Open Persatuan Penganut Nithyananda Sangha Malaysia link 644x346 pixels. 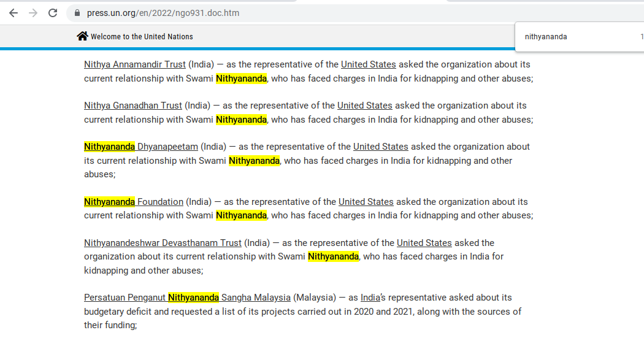187,298
